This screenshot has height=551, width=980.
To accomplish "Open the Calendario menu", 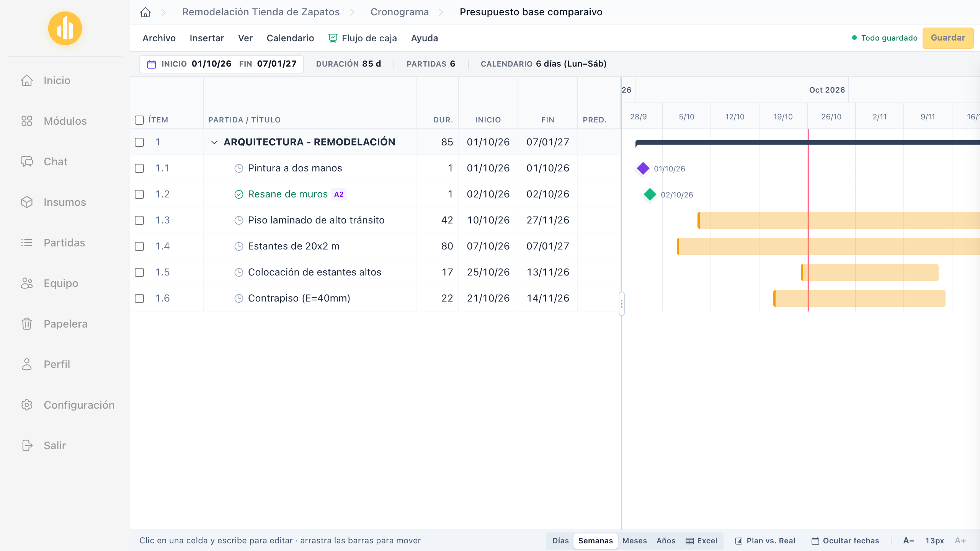I will 290,38.
